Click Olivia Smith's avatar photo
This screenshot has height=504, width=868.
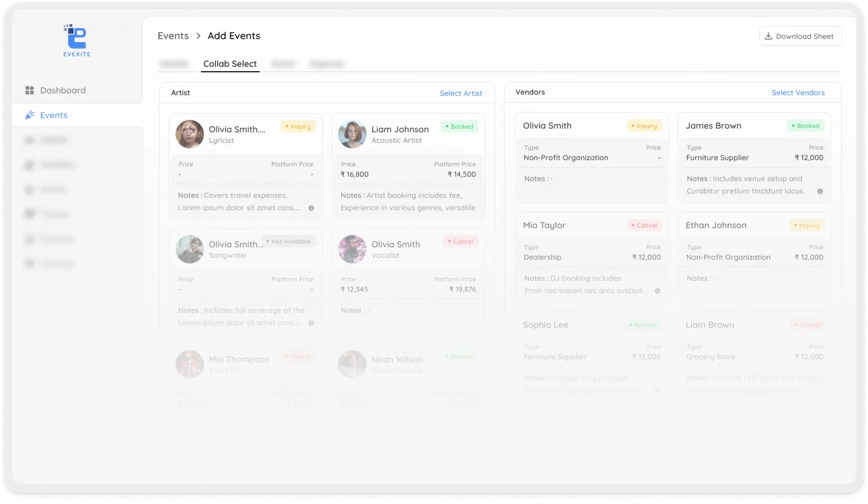point(189,134)
